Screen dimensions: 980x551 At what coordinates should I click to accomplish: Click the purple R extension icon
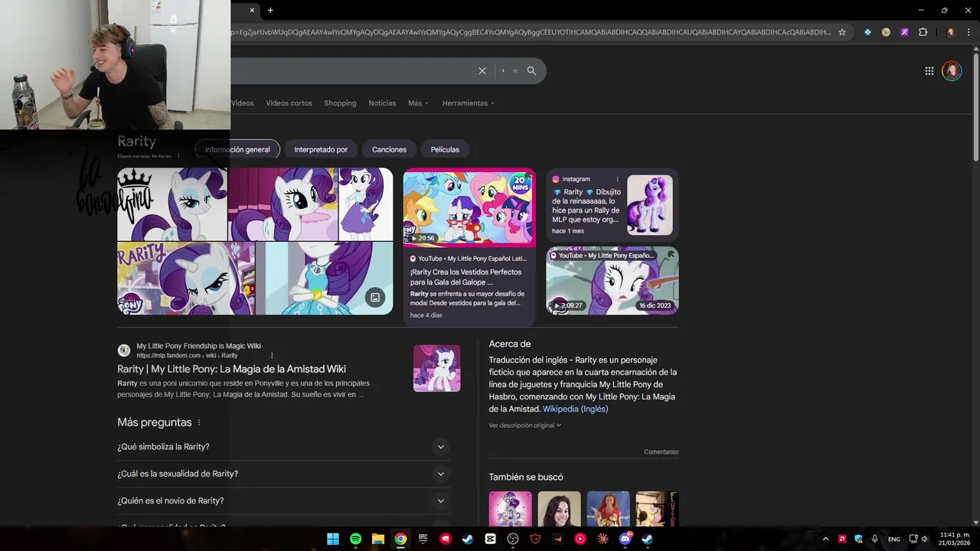tap(904, 32)
